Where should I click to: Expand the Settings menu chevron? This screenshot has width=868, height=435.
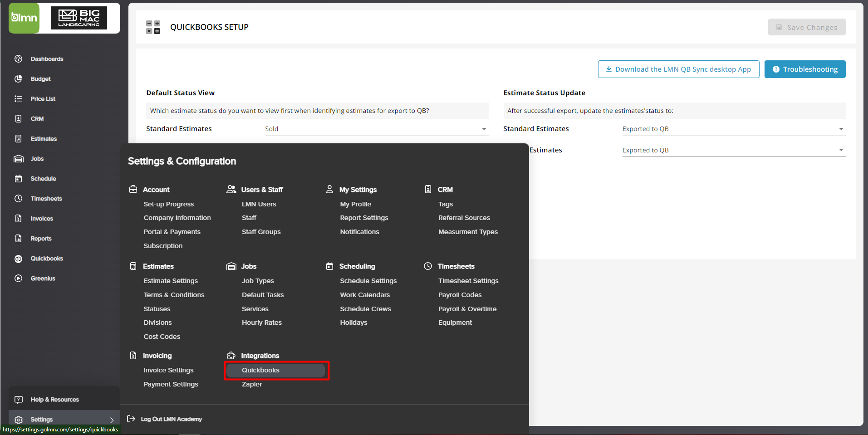click(x=110, y=420)
